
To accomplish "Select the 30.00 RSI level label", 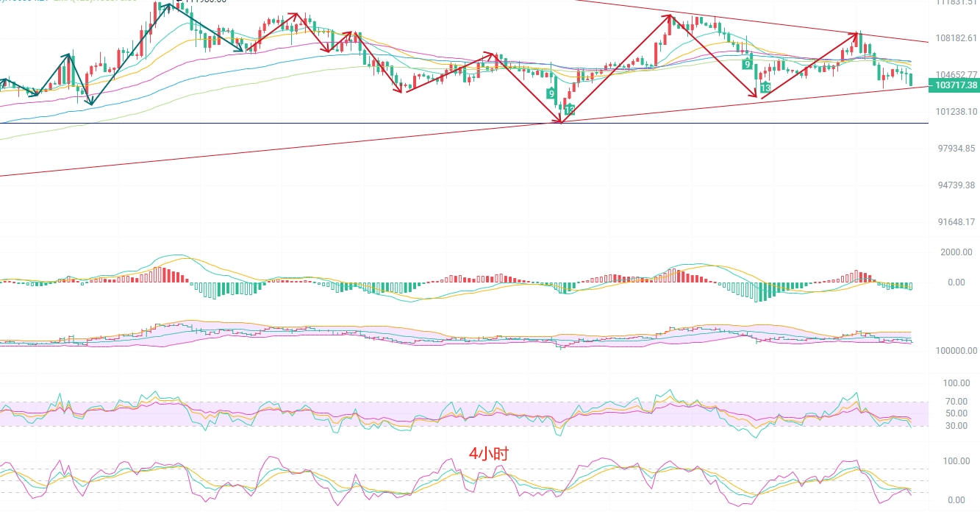I will pyautogui.click(x=956, y=426).
